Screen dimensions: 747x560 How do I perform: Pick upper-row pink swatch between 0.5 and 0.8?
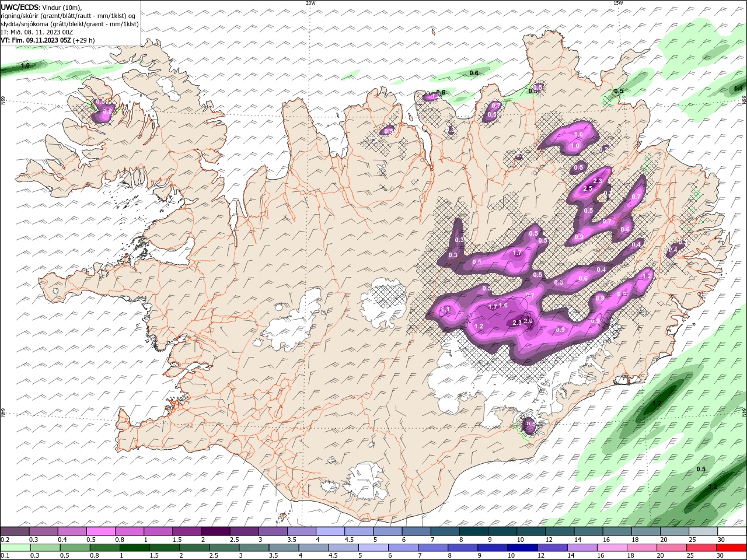click(100, 531)
